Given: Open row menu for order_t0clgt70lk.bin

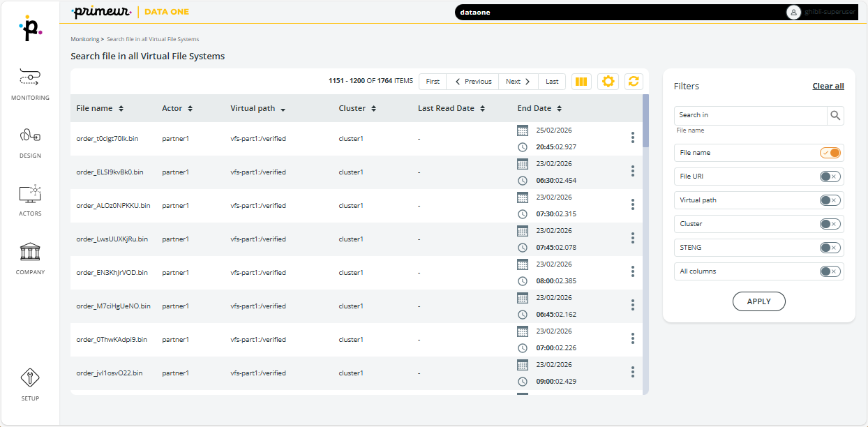Looking at the screenshot, I should (x=632, y=137).
